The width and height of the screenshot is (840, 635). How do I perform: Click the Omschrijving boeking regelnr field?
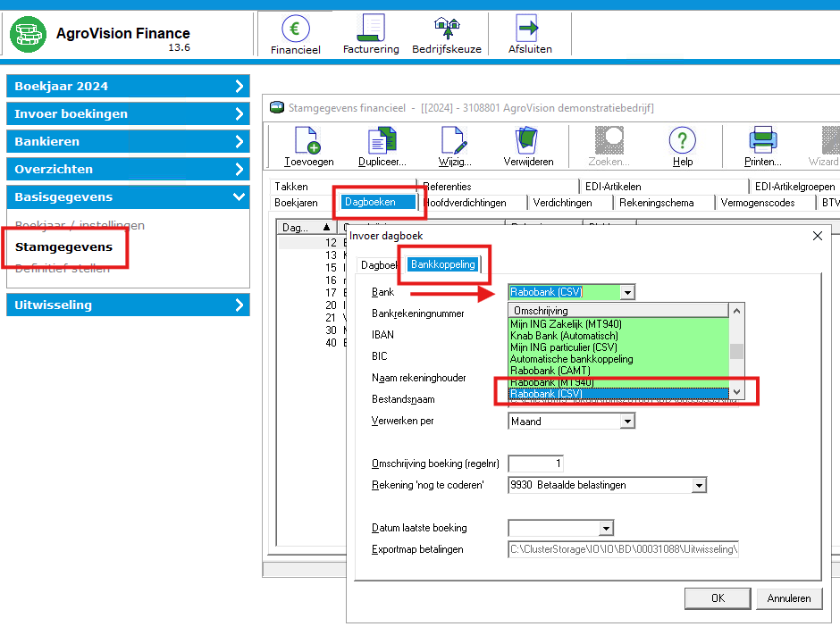(x=535, y=464)
